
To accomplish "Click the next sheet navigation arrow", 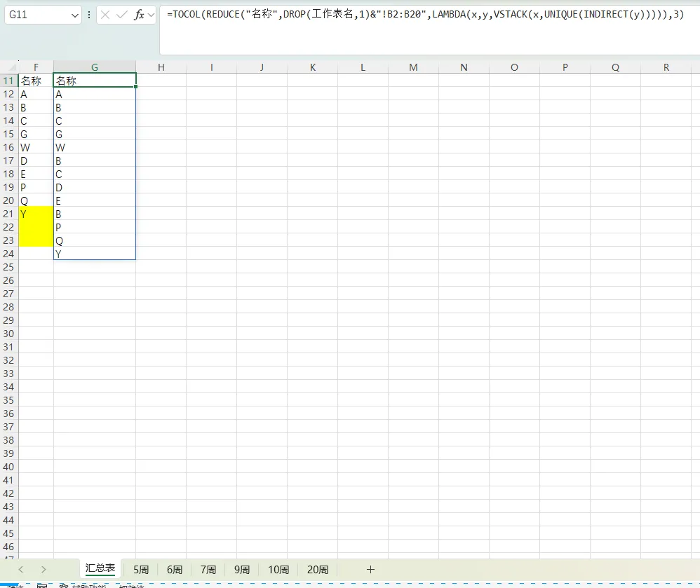I will [43, 569].
